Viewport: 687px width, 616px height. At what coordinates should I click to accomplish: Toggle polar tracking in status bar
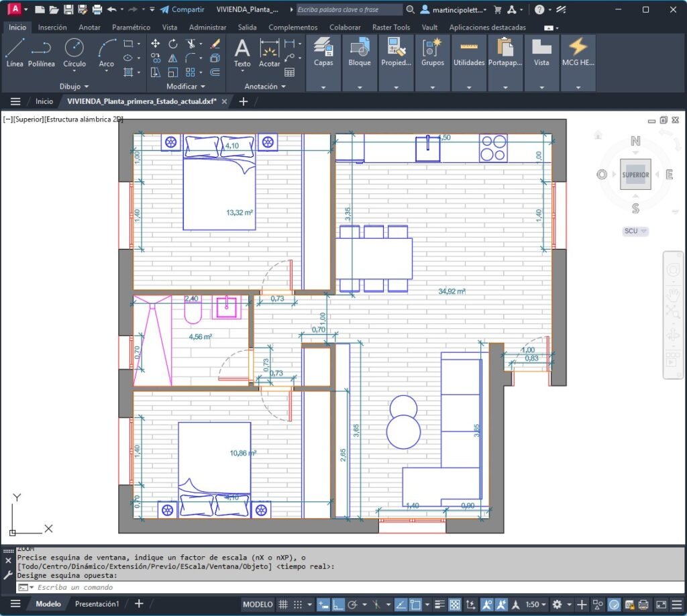coord(352,605)
